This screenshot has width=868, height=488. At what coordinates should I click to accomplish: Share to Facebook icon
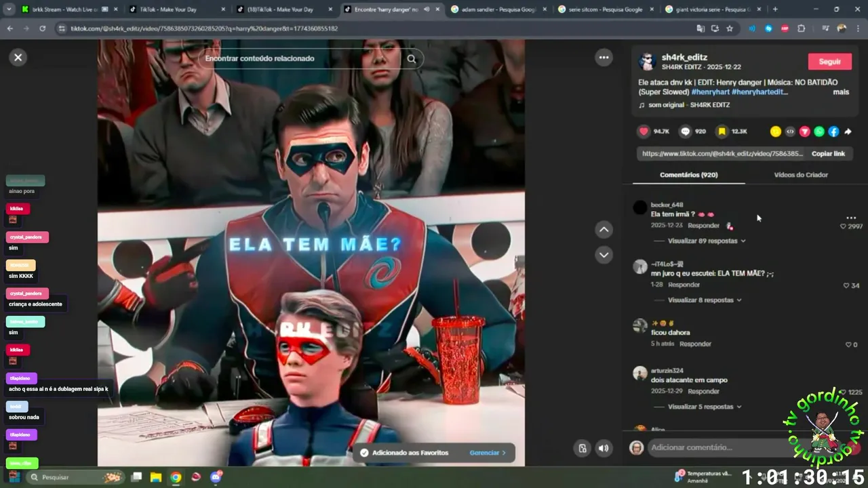click(x=833, y=131)
